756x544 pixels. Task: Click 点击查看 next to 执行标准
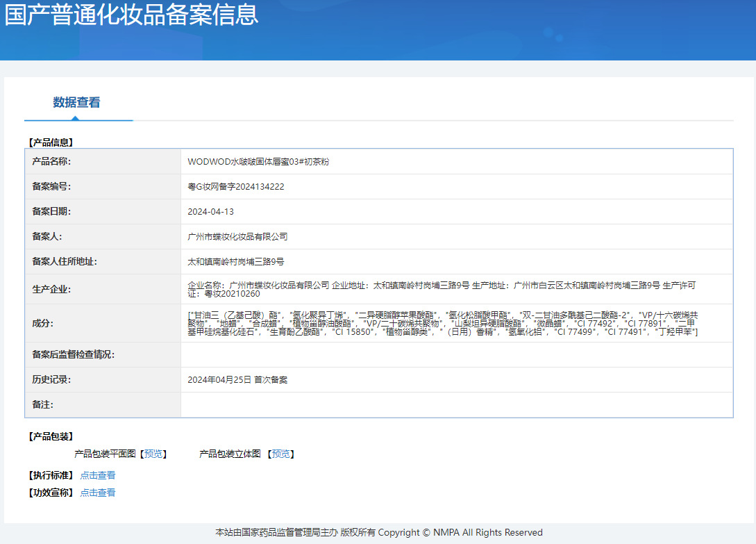[98, 475]
